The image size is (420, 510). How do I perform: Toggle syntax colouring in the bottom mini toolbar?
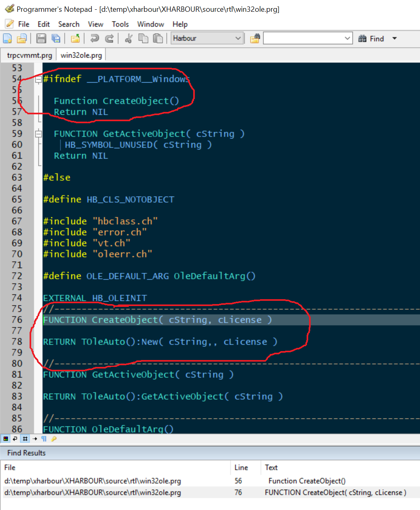coord(6,439)
